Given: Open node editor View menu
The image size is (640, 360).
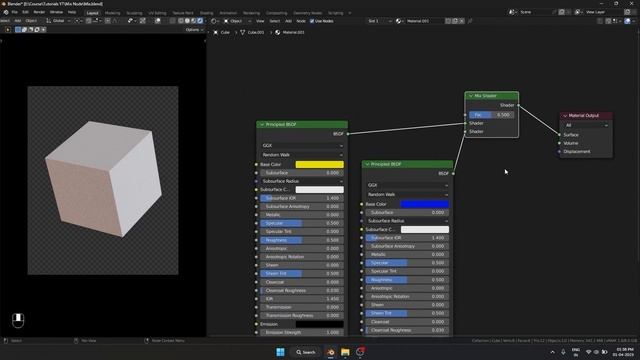Looking at the screenshot, I should pyautogui.click(x=260, y=21).
